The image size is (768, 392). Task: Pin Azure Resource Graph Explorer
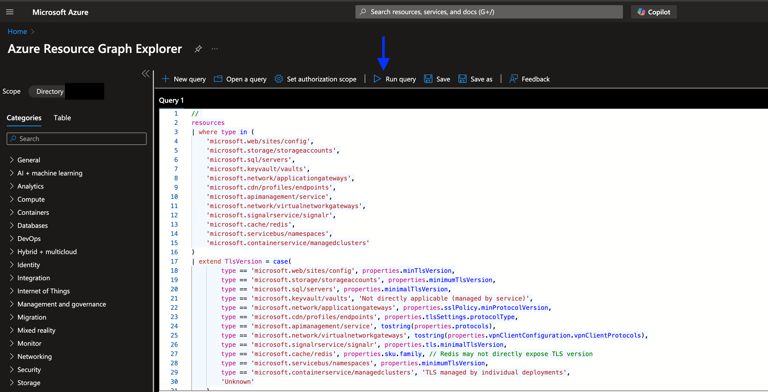coord(198,49)
